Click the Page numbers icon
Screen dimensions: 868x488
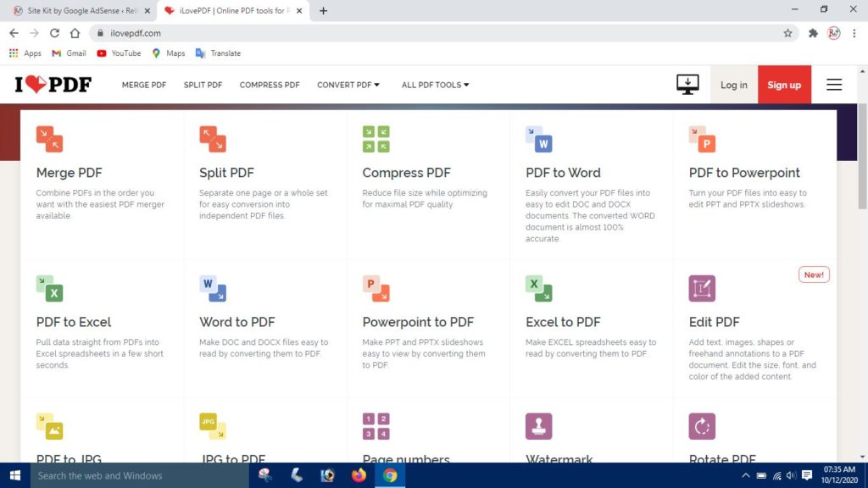(376, 426)
